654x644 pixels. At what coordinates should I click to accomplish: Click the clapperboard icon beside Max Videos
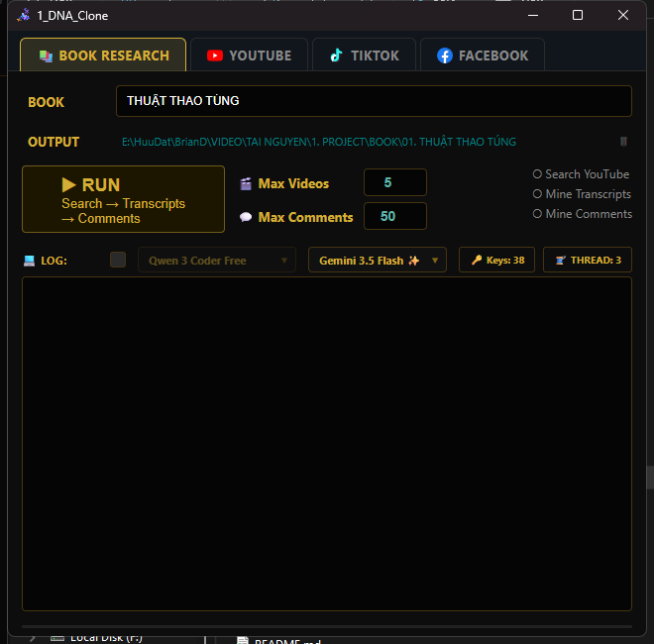click(246, 183)
